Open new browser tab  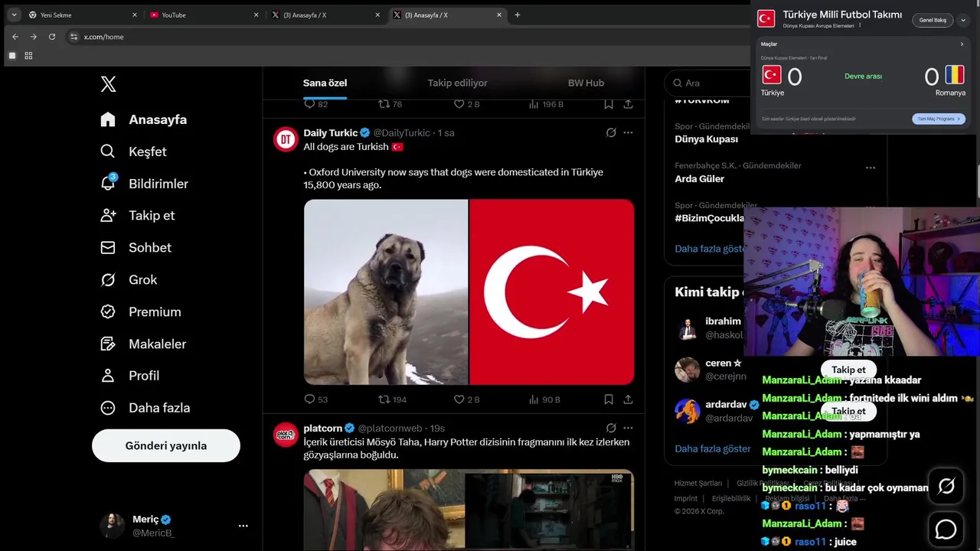point(518,15)
